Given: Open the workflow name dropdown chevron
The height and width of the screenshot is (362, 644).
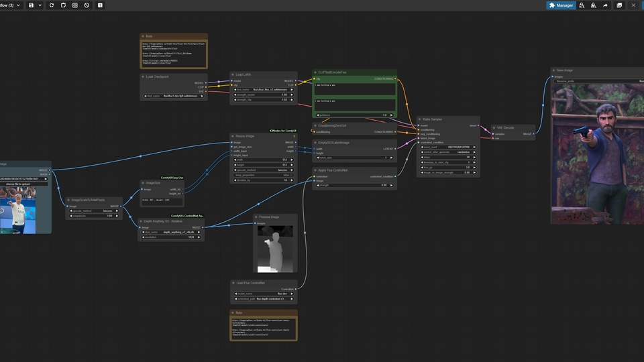Looking at the screenshot, I should pyautogui.click(x=18, y=5).
